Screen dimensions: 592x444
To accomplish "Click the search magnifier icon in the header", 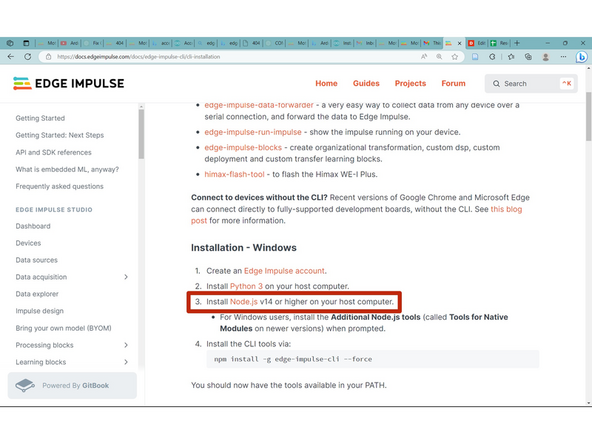I will (496, 83).
